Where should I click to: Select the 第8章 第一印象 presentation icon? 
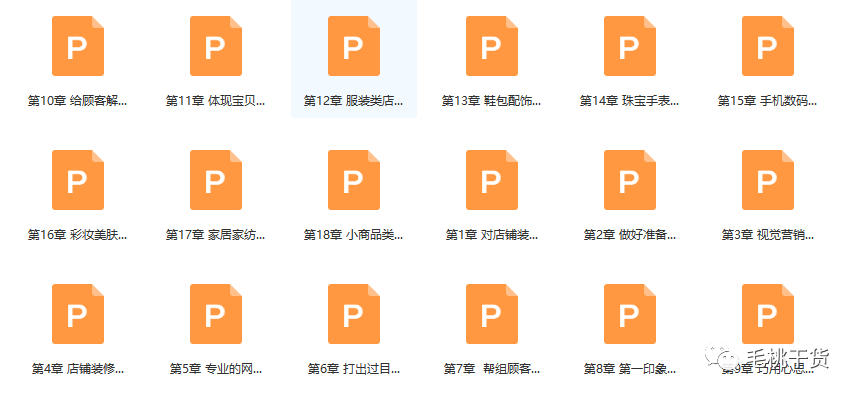click(x=630, y=314)
